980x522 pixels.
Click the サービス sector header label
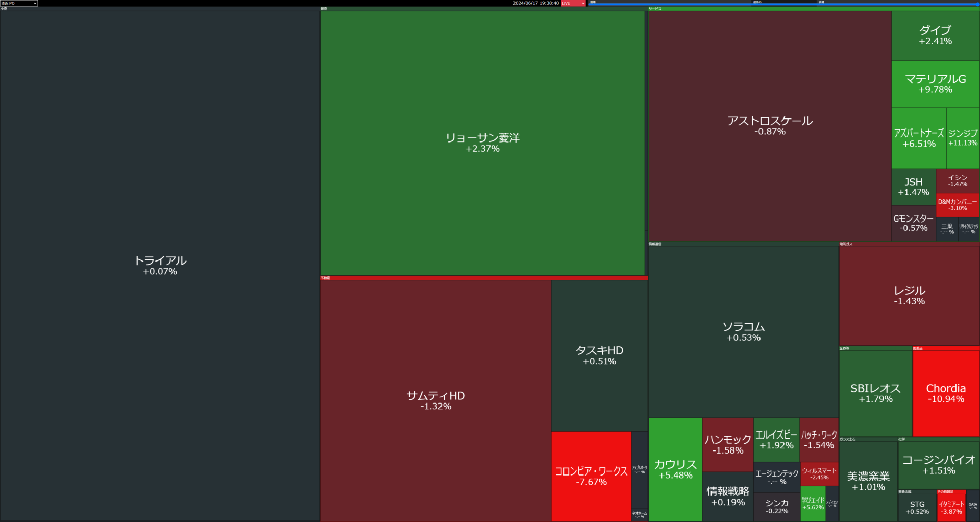(x=655, y=9)
